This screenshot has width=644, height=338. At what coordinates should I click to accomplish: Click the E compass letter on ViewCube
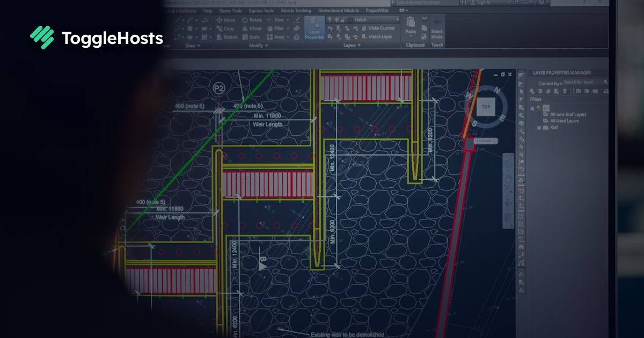(x=502, y=118)
